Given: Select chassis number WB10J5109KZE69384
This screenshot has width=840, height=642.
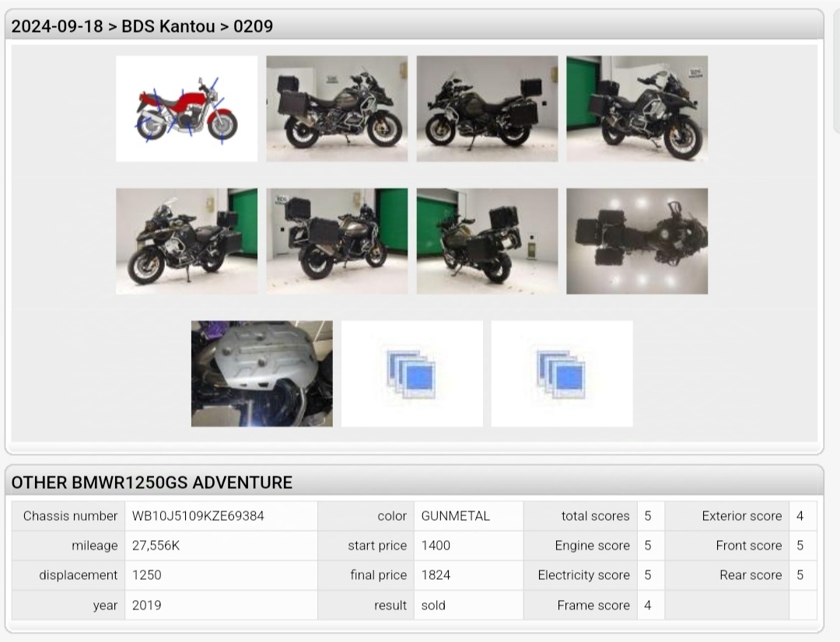Looking at the screenshot, I should 198,516.
